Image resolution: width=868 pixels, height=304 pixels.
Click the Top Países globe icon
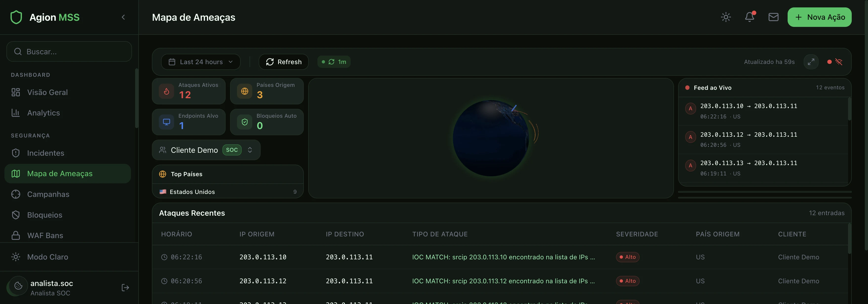tap(163, 174)
